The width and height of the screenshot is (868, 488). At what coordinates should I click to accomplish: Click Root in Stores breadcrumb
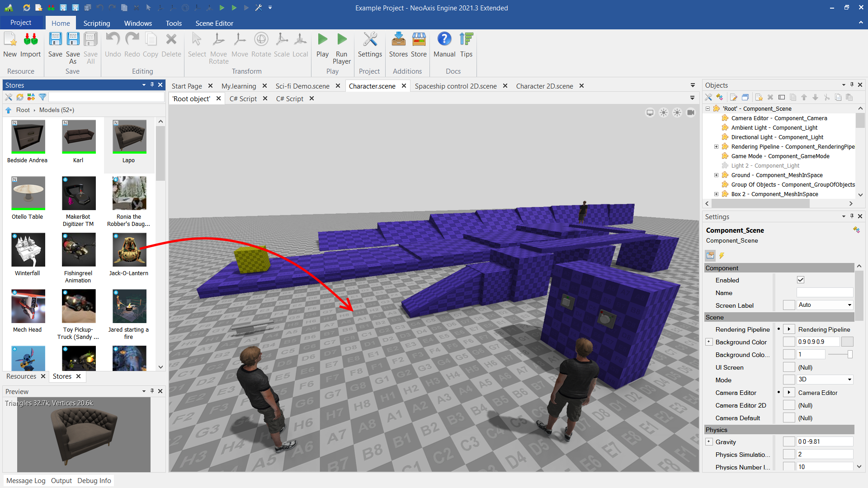(23, 110)
